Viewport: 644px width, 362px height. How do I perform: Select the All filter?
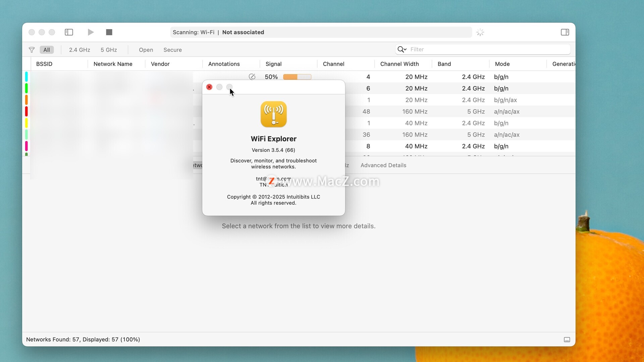point(47,50)
